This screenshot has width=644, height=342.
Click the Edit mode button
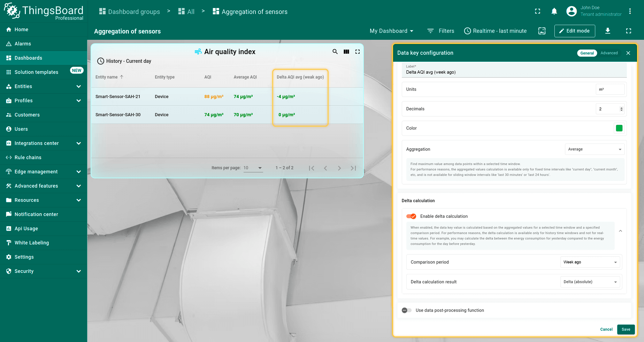click(574, 31)
